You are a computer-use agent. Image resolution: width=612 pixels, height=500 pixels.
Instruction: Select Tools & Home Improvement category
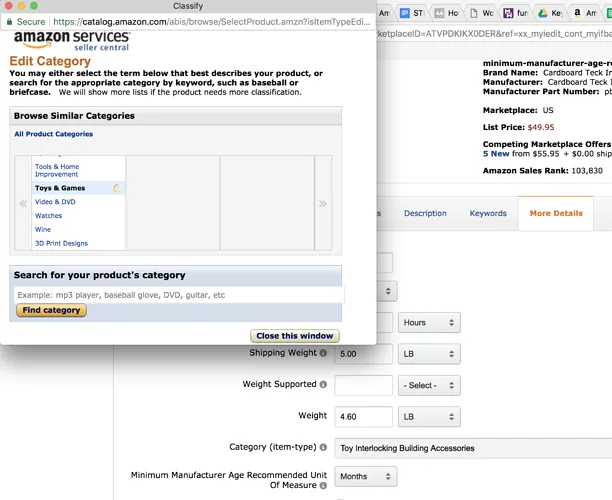pyautogui.click(x=57, y=170)
